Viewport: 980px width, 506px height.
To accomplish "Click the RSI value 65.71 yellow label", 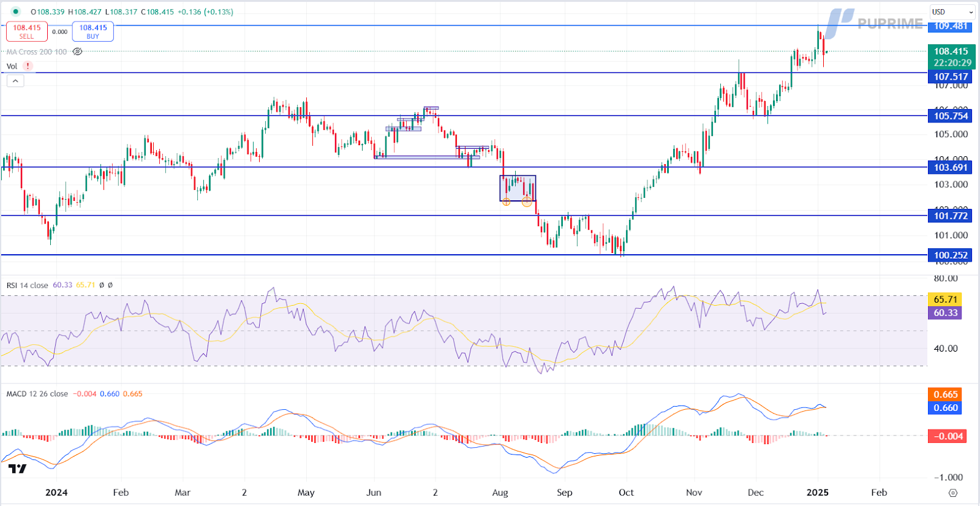I will click(x=945, y=300).
